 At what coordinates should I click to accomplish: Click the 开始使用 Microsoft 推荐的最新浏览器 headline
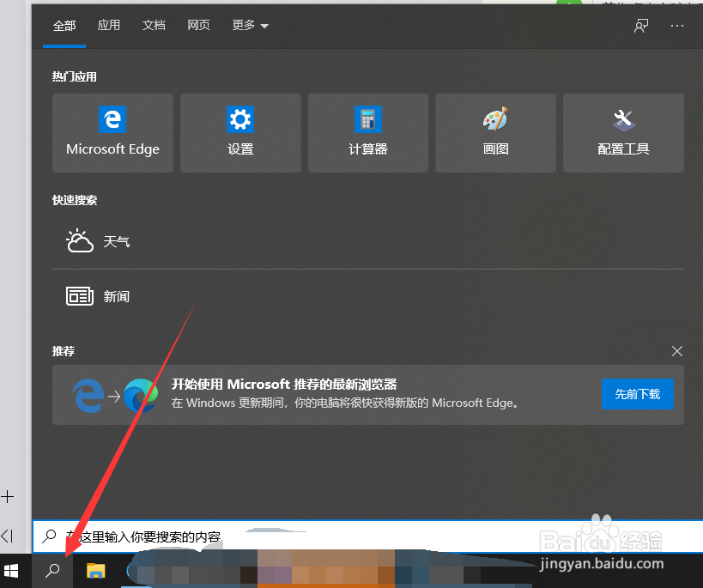click(x=284, y=385)
